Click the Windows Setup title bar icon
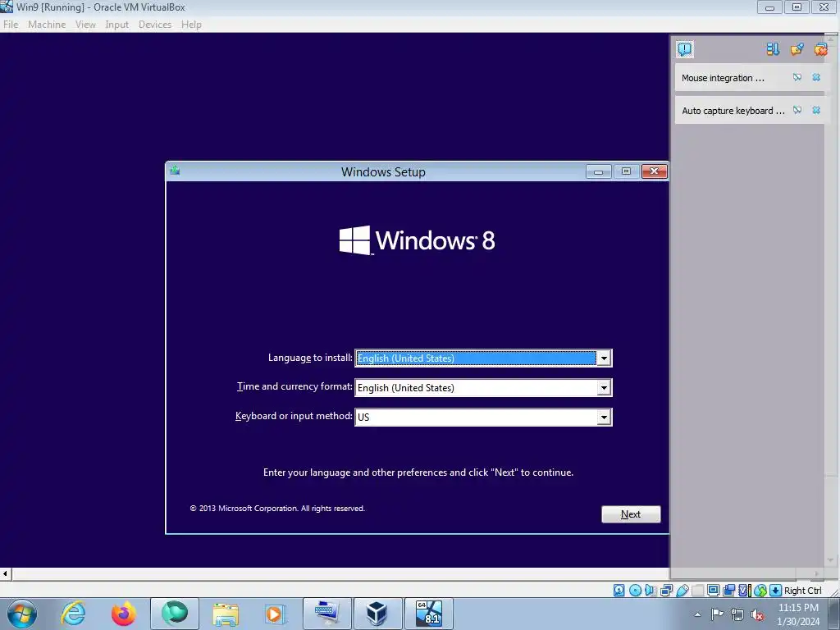Screen dimensions: 840x630 175,171
